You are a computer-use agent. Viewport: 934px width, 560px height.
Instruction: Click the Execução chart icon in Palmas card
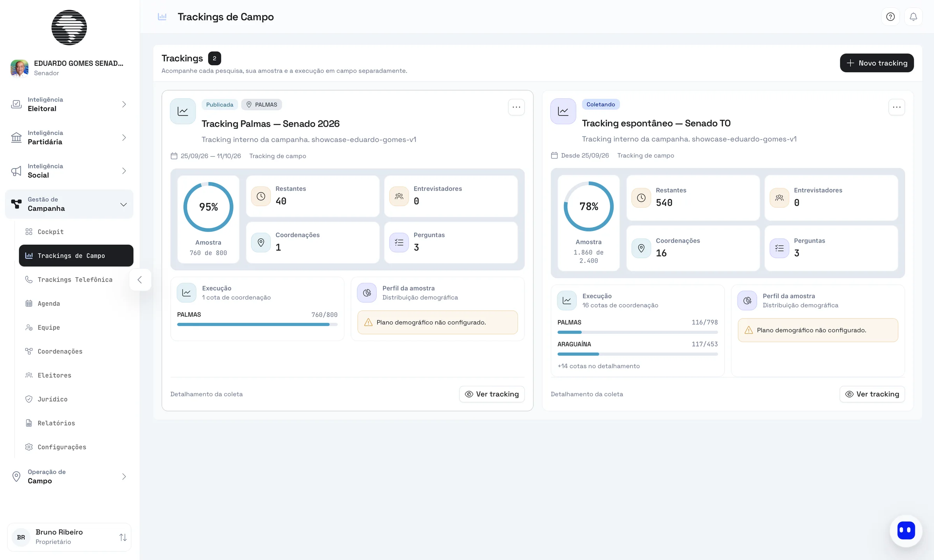(x=186, y=293)
